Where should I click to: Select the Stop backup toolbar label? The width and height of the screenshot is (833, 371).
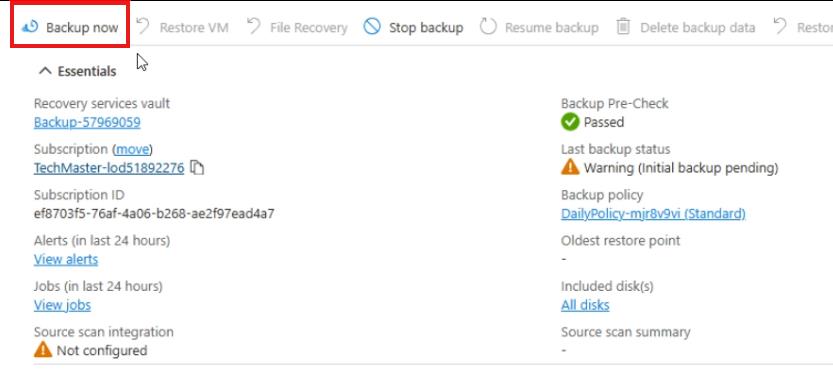[x=426, y=27]
